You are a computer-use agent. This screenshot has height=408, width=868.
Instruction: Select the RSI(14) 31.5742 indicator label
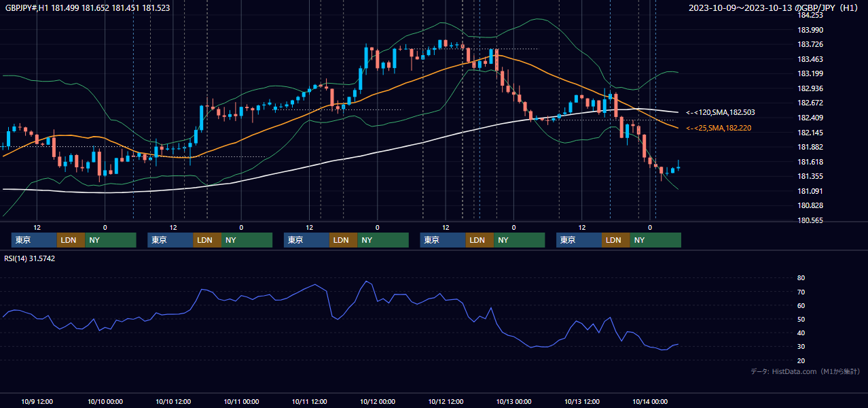tap(30, 258)
